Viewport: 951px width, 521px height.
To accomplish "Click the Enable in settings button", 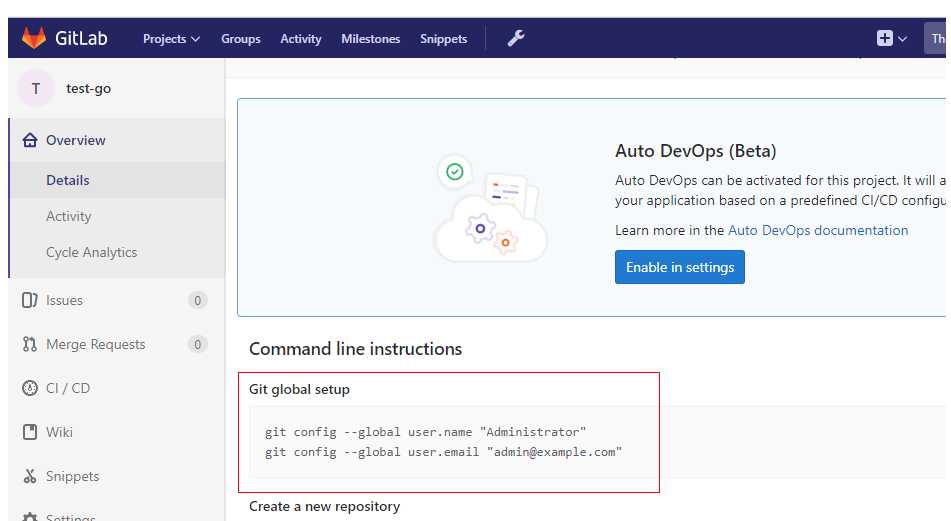I will click(x=680, y=267).
